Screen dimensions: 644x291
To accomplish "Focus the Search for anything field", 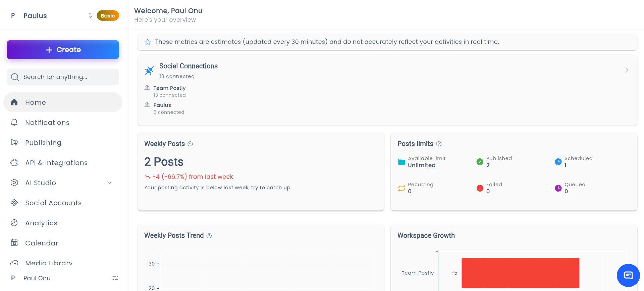I will click(x=63, y=77).
